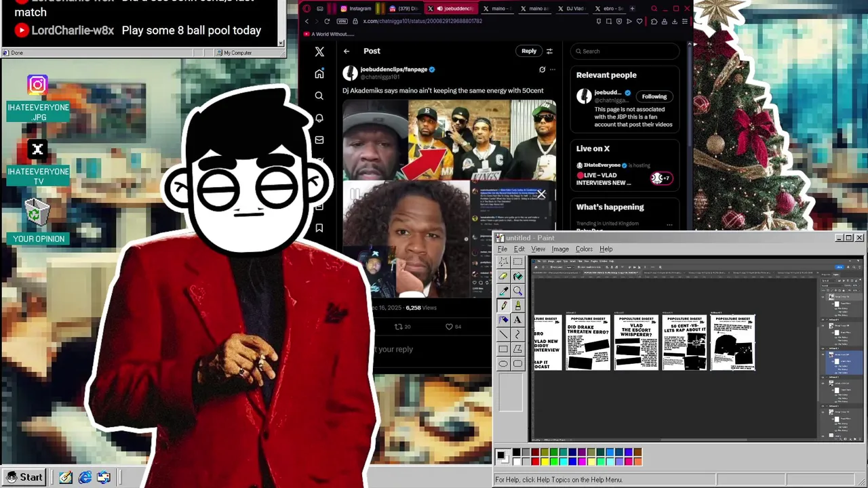
Task: Pause the playing video in the post
Action: coord(354,195)
